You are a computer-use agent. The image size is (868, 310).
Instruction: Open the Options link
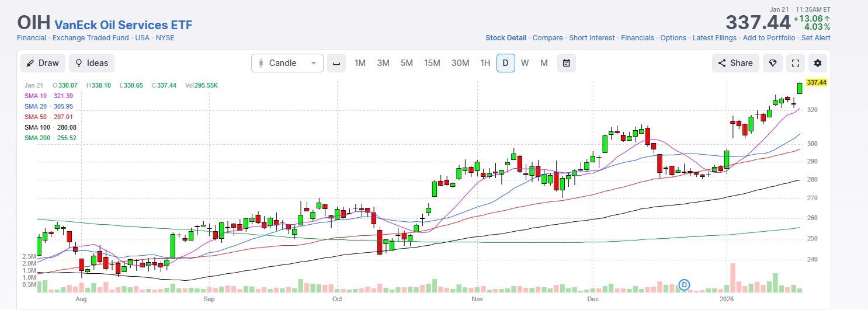673,38
